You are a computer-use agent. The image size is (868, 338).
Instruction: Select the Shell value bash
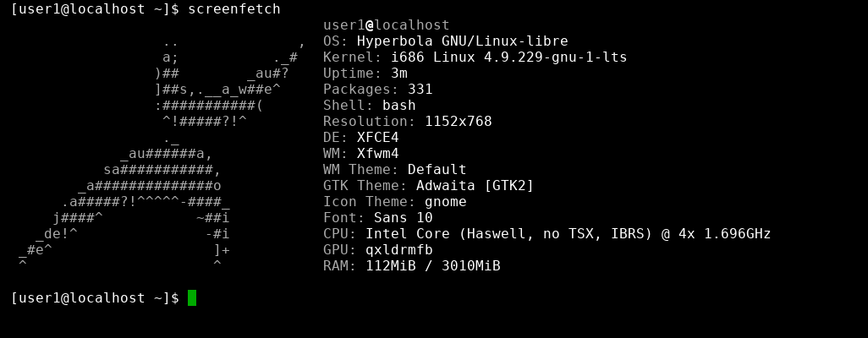click(398, 106)
